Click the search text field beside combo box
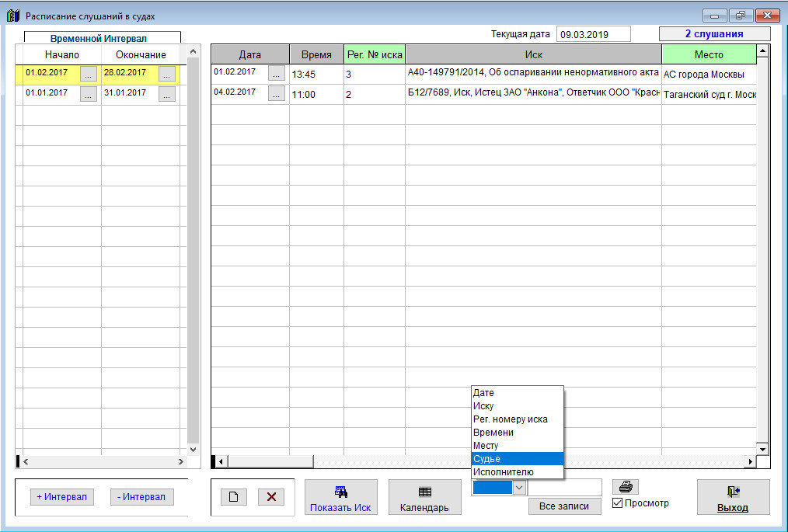 point(565,487)
